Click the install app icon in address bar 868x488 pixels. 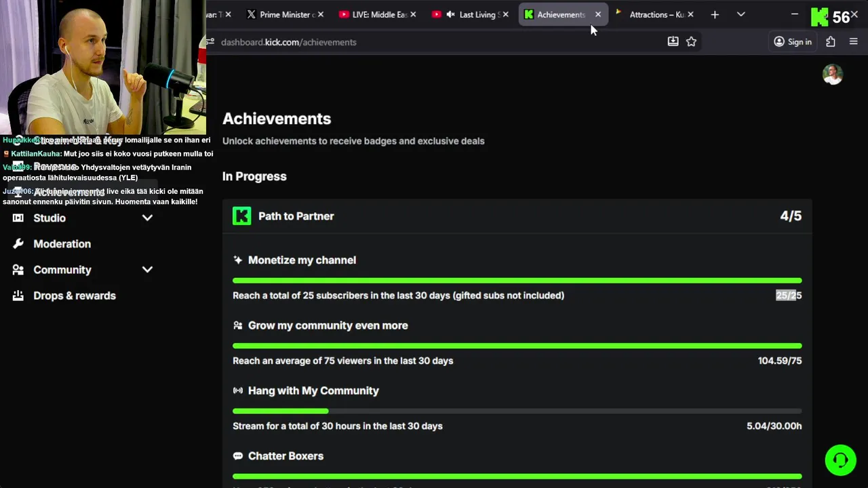pyautogui.click(x=673, y=41)
